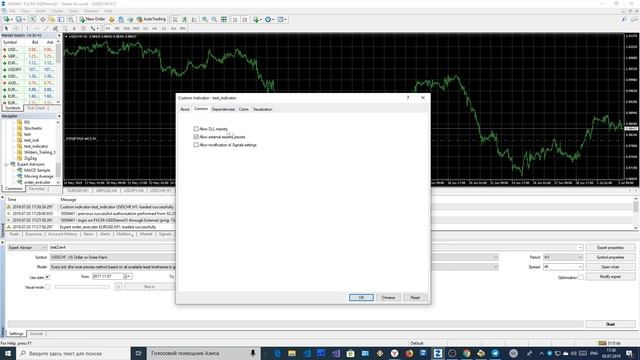The image size is (640, 360).
Task: Check Allow modification of Signals settings
Action: [x=196, y=145]
